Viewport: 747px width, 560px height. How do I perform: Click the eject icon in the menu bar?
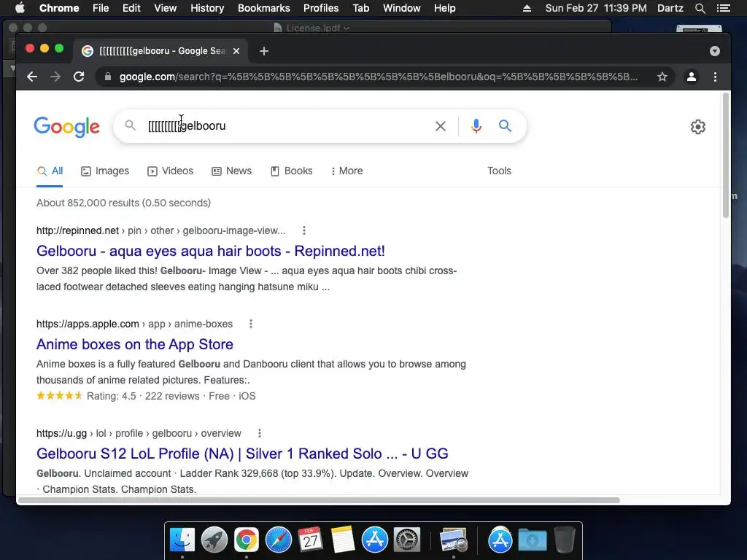[527, 8]
